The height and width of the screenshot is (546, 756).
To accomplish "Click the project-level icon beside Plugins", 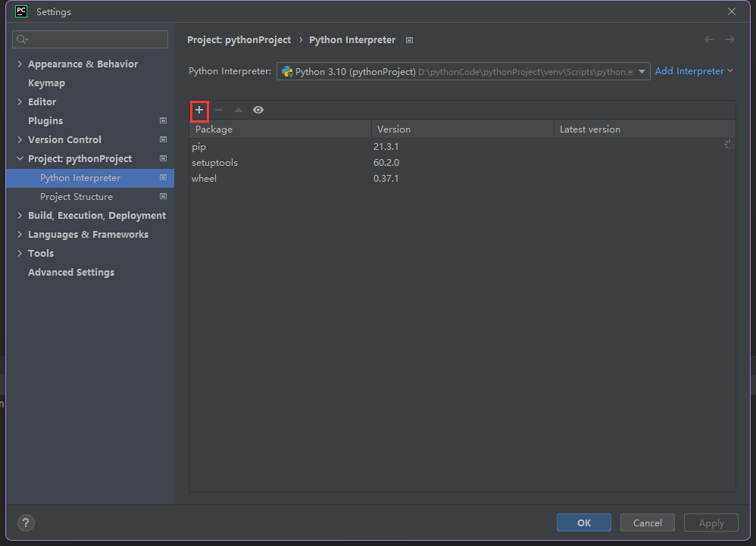I will tap(163, 120).
